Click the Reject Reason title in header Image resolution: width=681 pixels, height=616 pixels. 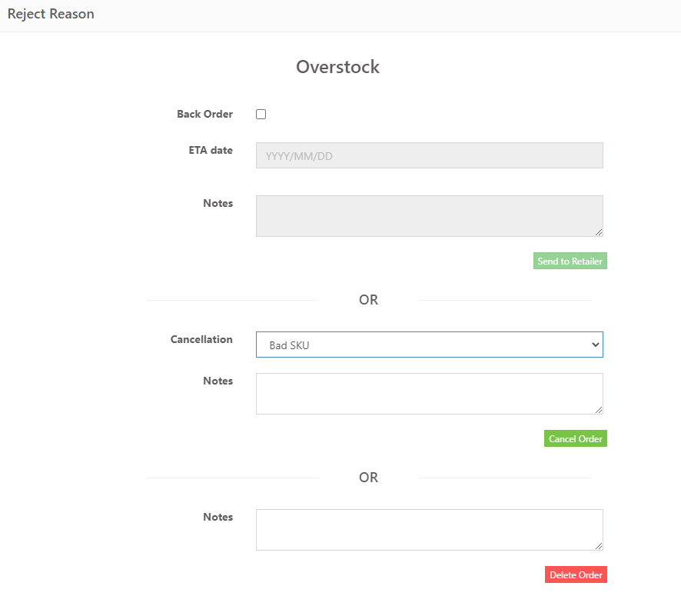[x=51, y=14]
